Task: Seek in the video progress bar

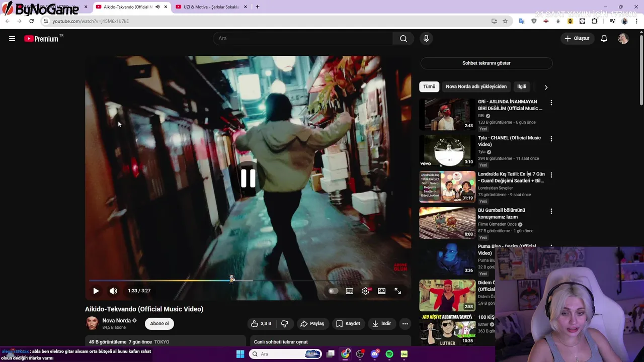Action: (x=248, y=280)
